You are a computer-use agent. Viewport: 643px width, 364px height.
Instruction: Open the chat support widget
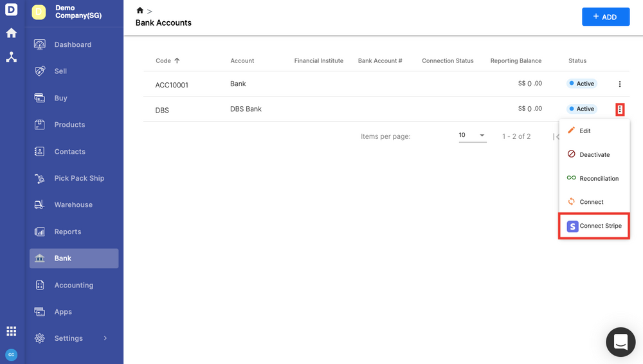620,342
